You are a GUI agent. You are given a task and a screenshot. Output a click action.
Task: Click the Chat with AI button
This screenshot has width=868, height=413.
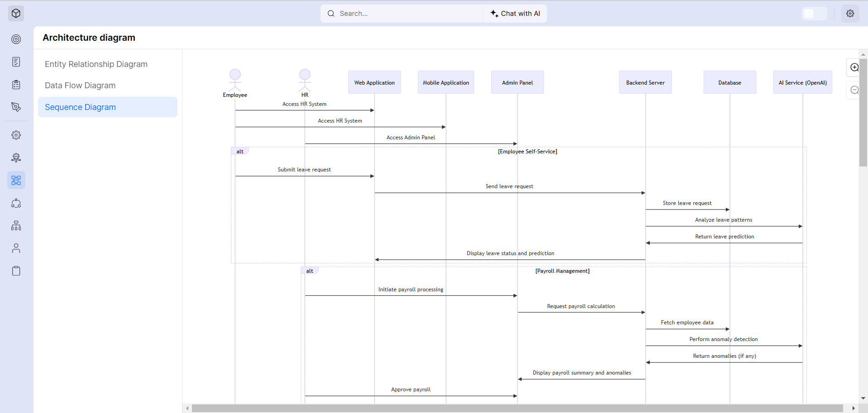515,14
